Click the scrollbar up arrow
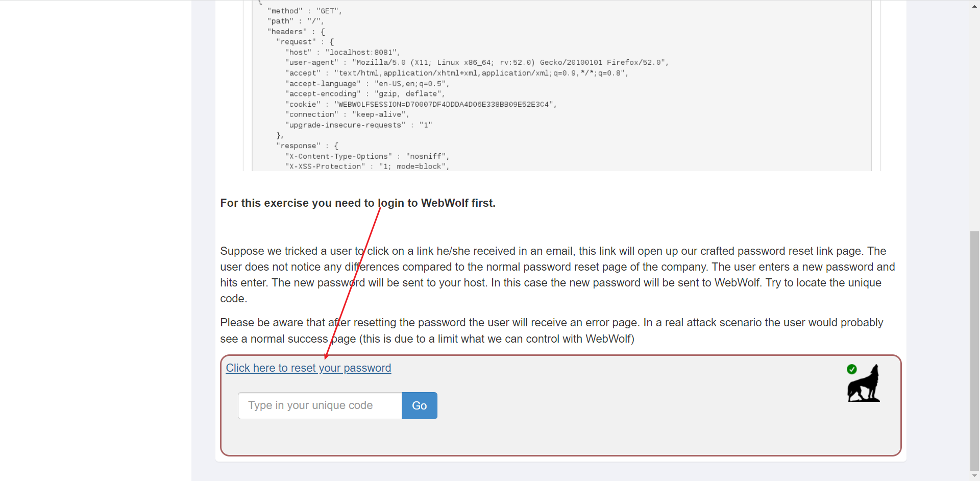980x481 pixels. [974, 6]
